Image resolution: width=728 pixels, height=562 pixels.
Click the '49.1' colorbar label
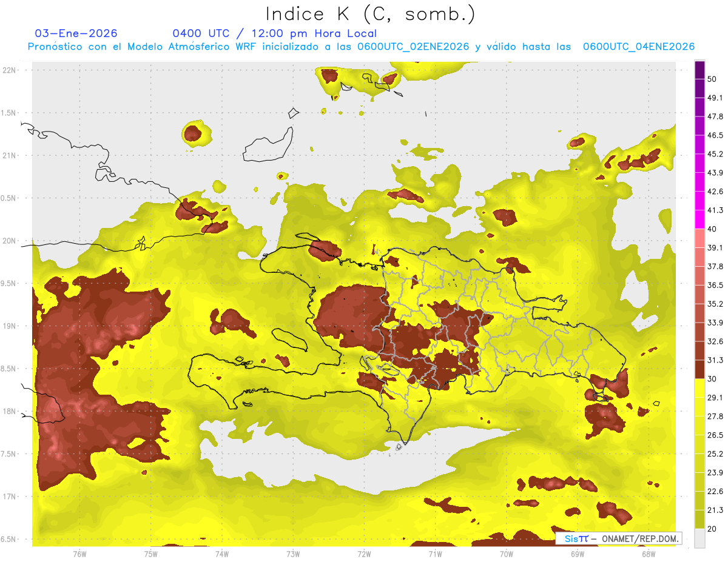tap(715, 98)
